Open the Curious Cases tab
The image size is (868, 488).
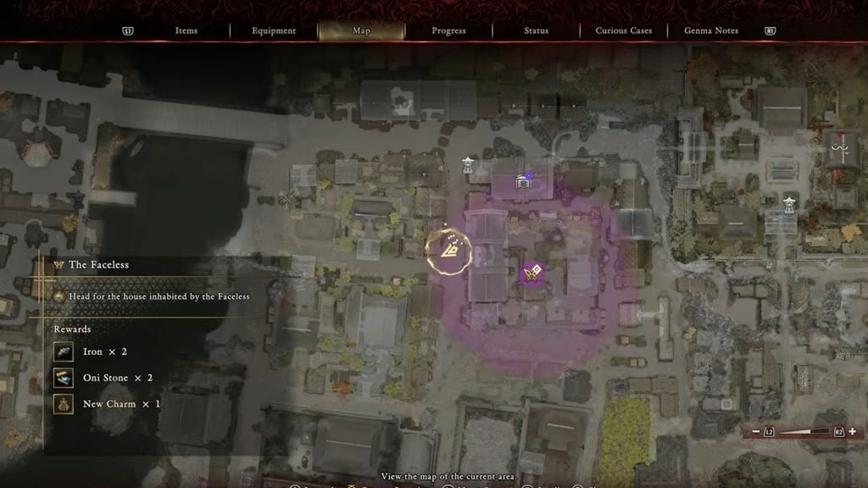(x=623, y=31)
